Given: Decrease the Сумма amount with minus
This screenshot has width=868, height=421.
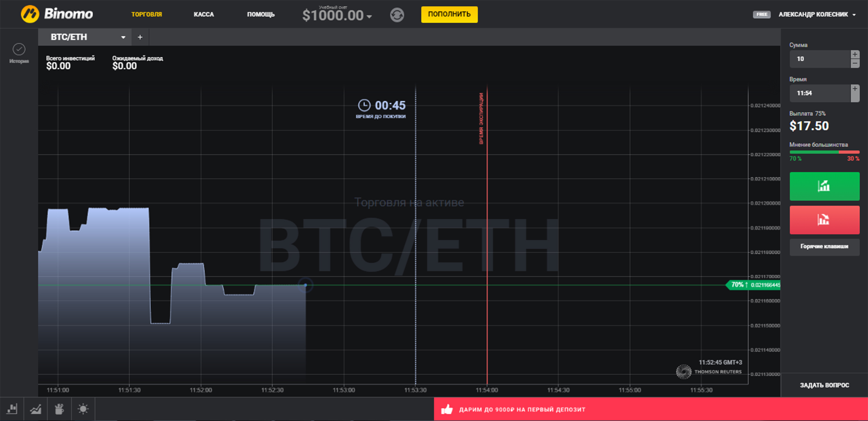Looking at the screenshot, I should [855, 64].
